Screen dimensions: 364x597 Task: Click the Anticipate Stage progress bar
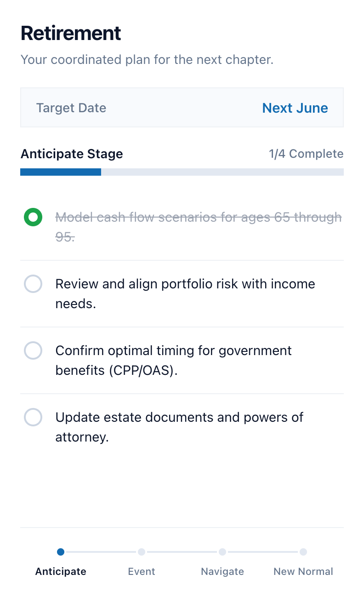[182, 172]
